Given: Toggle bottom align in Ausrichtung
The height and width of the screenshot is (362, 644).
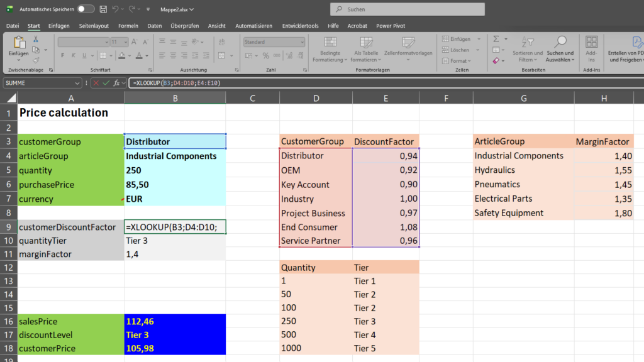Looking at the screenshot, I should (184, 42).
